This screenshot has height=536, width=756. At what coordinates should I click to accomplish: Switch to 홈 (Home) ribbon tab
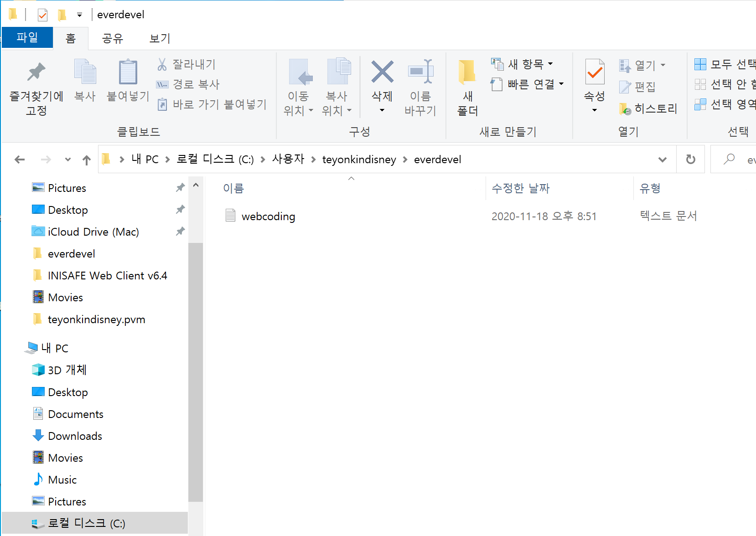coord(71,38)
